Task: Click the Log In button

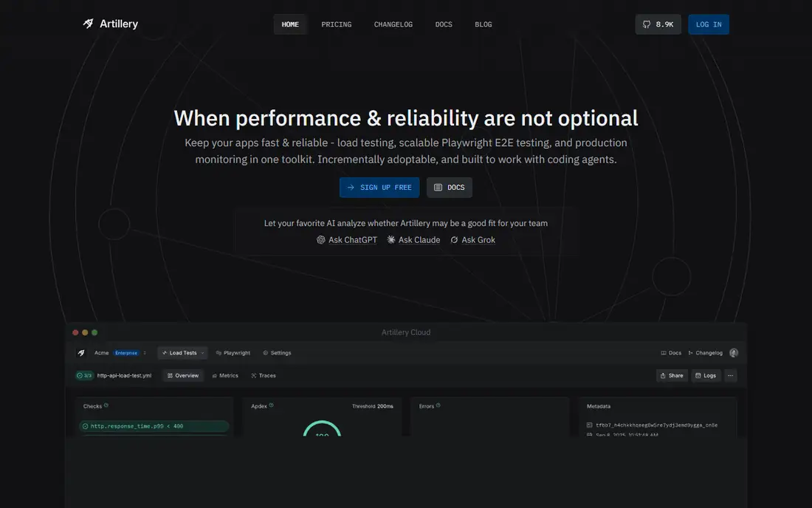Action: click(x=709, y=24)
